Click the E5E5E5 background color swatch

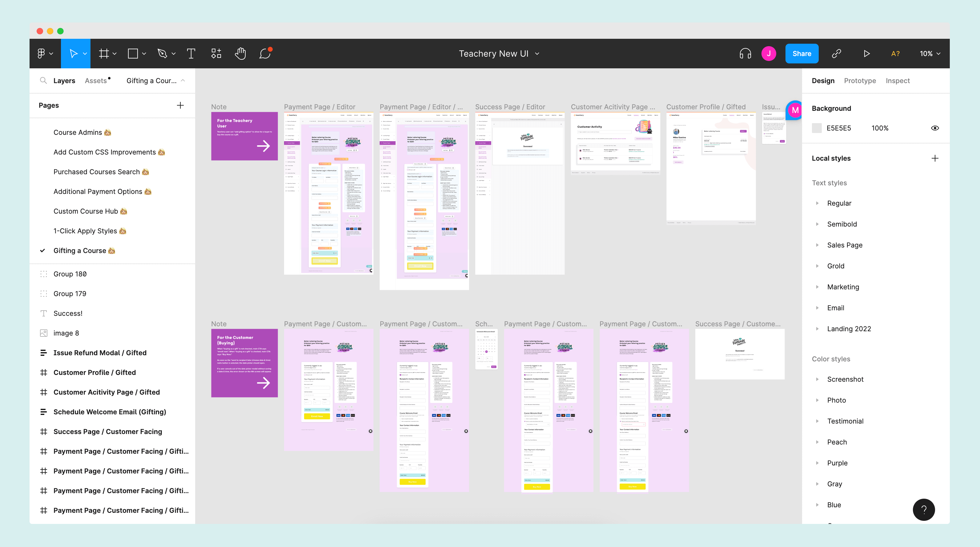coord(817,128)
